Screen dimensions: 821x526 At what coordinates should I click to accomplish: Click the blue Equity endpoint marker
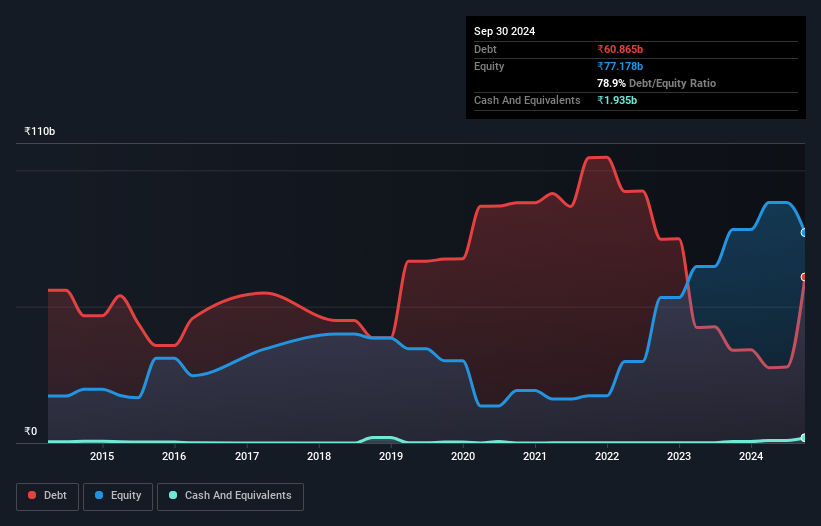(x=804, y=232)
